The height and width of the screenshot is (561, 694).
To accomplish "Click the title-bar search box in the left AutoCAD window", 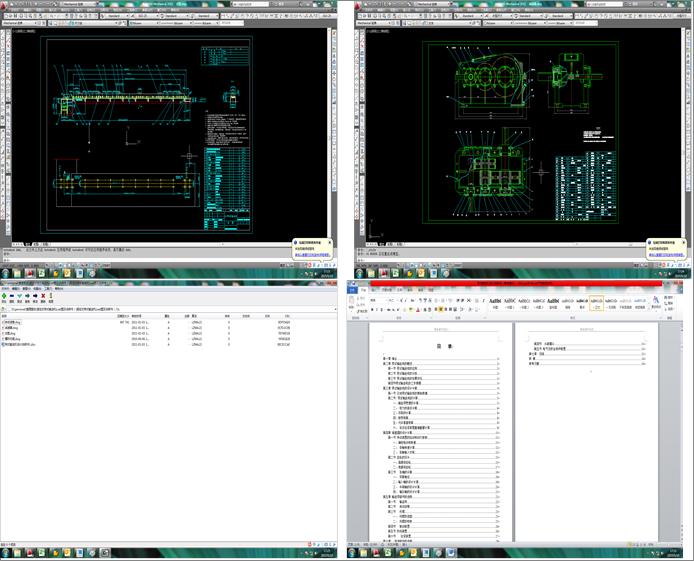I will pos(250,4).
